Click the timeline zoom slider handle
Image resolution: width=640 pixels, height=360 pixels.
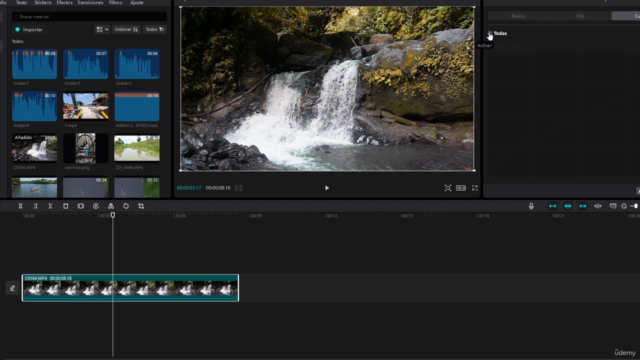[636, 206]
